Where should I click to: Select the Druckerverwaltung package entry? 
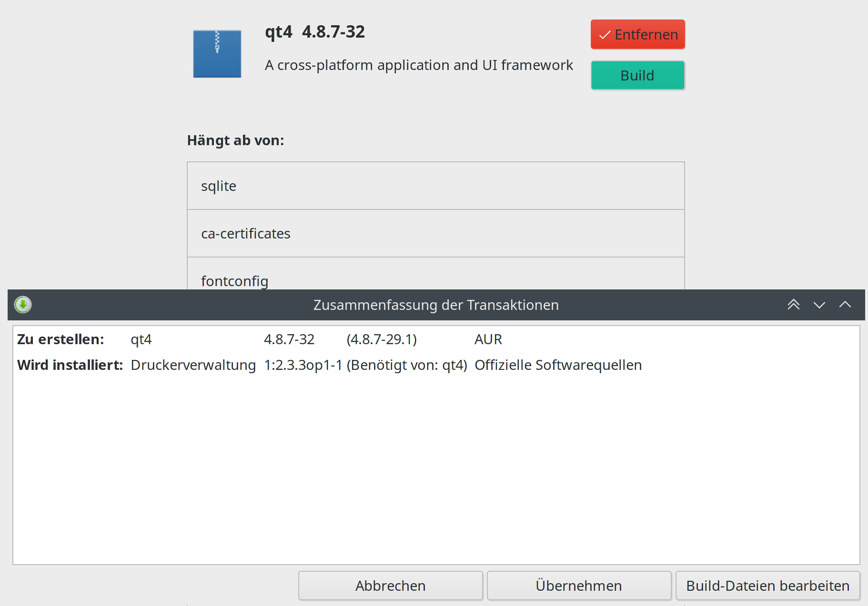click(193, 365)
